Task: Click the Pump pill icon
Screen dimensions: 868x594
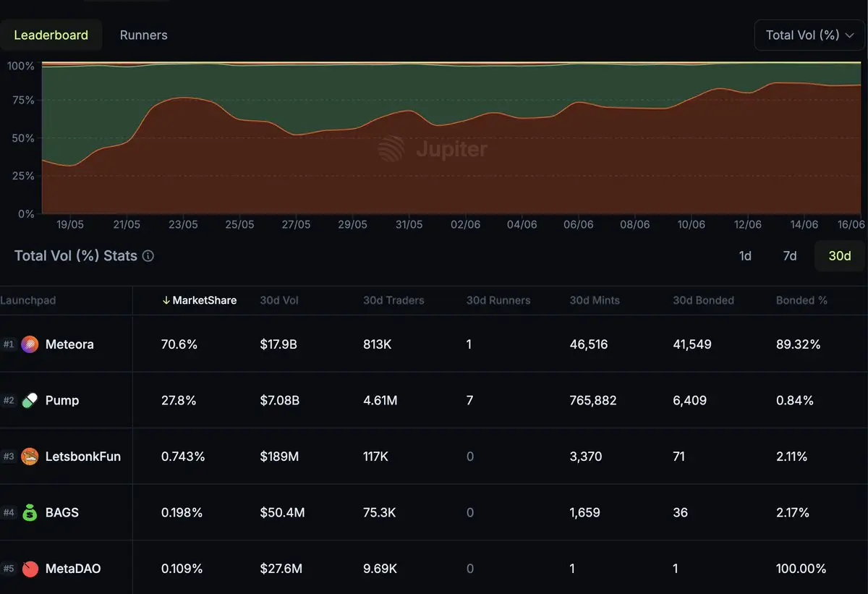Action: click(30, 400)
